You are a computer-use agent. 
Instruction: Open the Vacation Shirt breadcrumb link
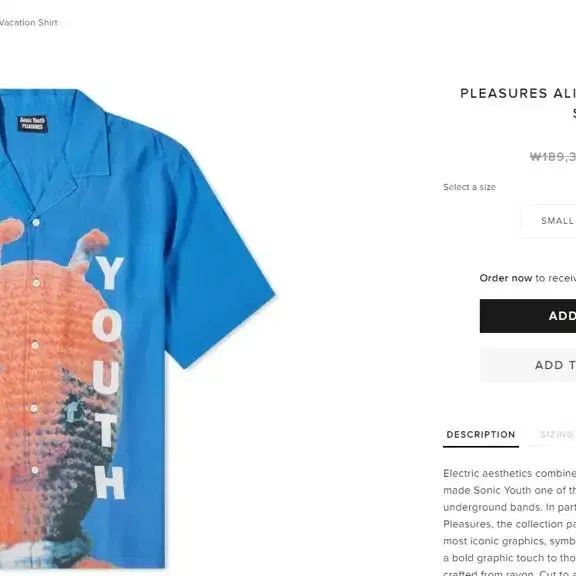[x=28, y=22]
